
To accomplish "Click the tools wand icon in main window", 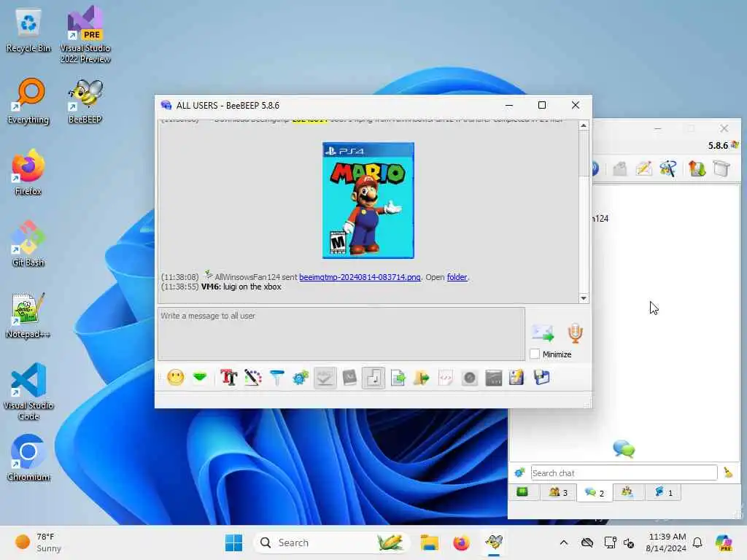I will click(x=668, y=168).
